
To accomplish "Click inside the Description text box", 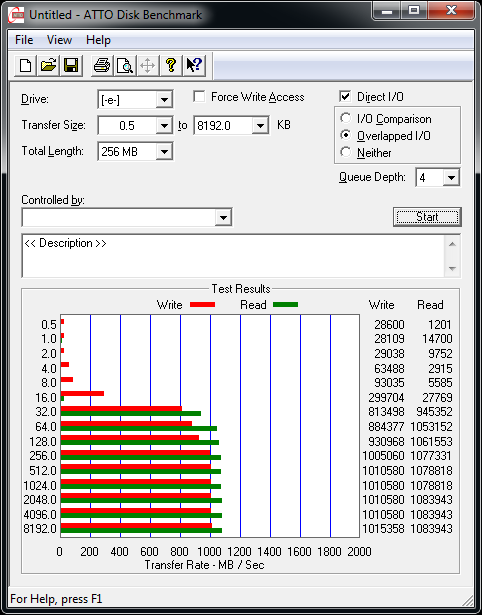I will tap(233, 255).
